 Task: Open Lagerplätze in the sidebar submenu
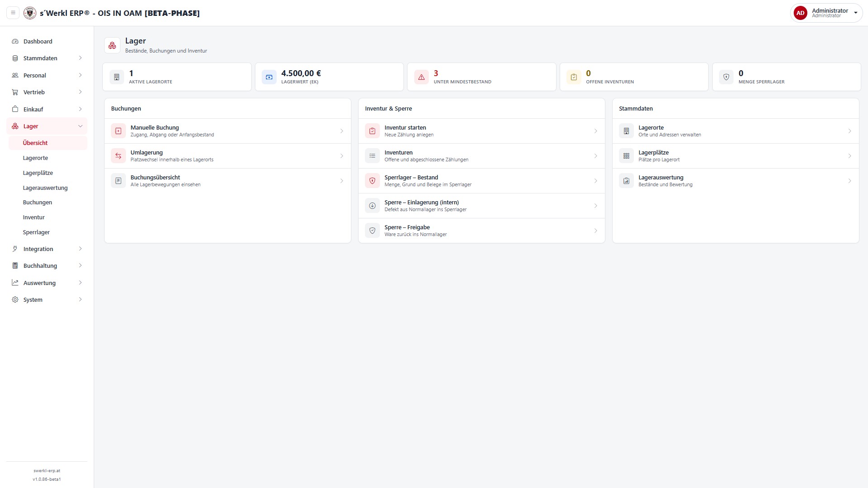click(48, 173)
